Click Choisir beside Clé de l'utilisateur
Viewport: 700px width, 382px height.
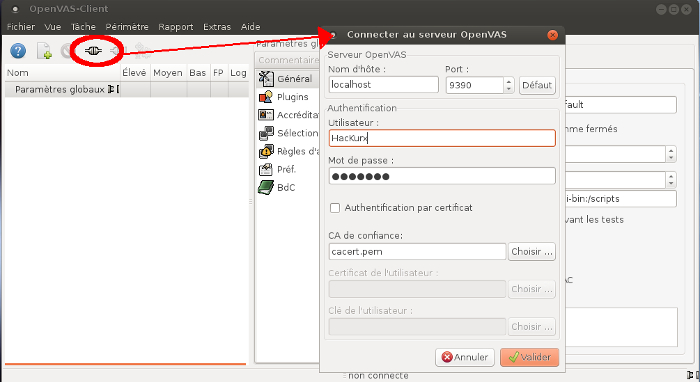(532, 326)
